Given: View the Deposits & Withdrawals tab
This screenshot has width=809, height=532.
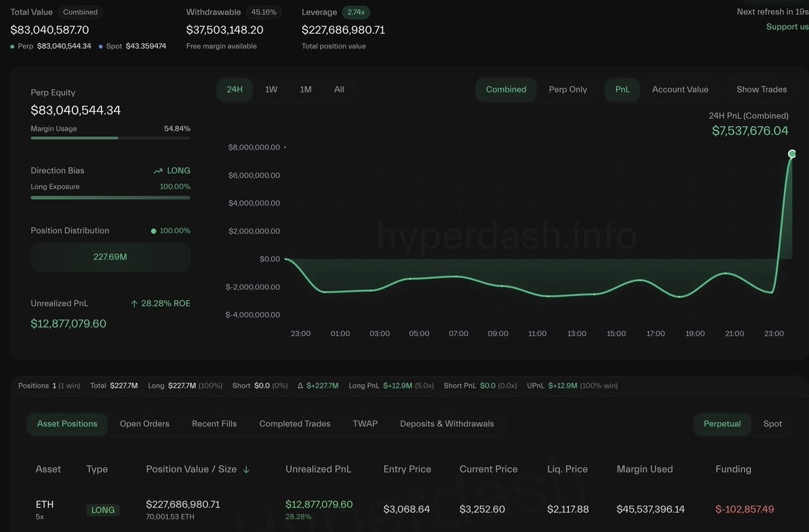Looking at the screenshot, I should pos(446,424).
